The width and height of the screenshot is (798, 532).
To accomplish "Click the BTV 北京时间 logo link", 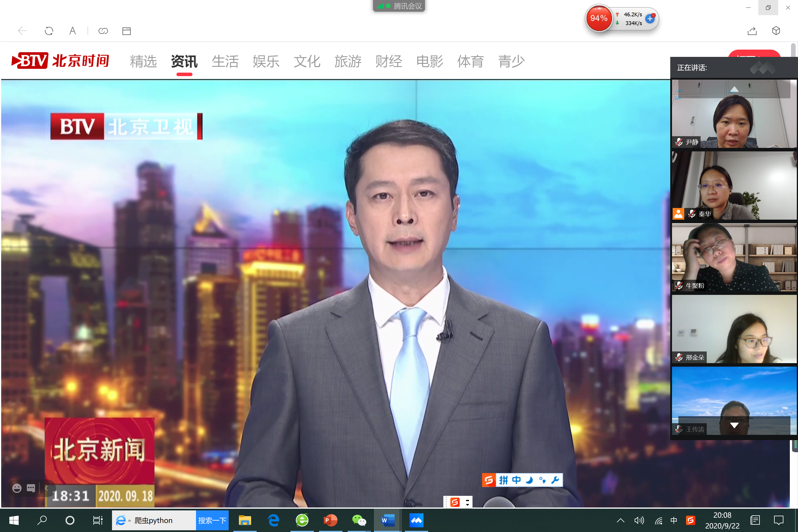I will coord(60,61).
